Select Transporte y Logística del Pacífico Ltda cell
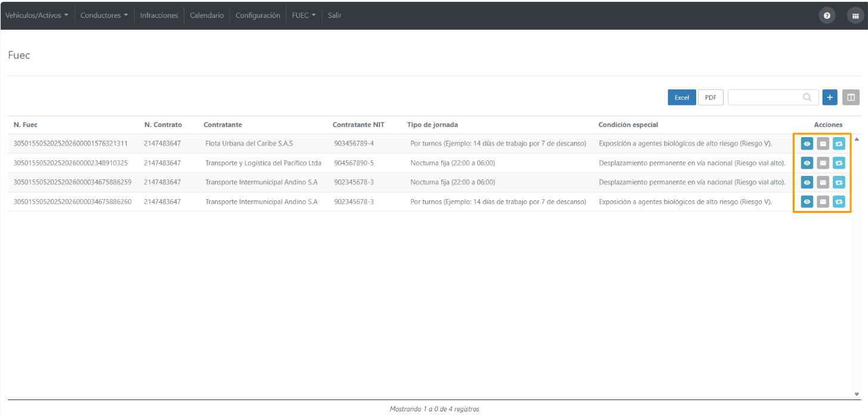868x415 pixels. point(264,163)
